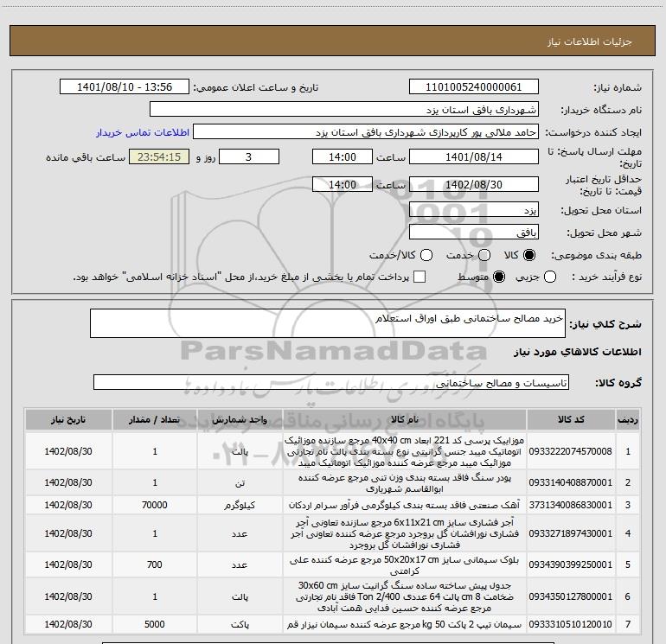Click the goods group field تاسیسات و مصالح ساختمانی
666x644 pixels.
331,382
